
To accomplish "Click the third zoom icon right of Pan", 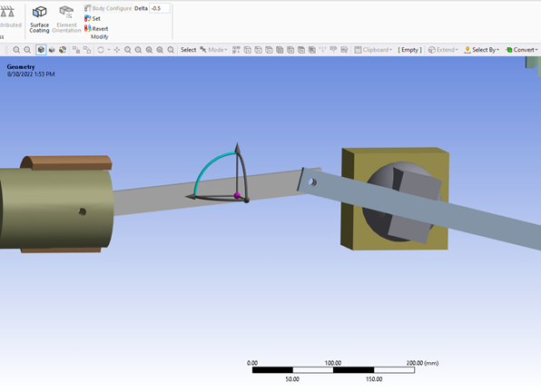I will click(149, 50).
